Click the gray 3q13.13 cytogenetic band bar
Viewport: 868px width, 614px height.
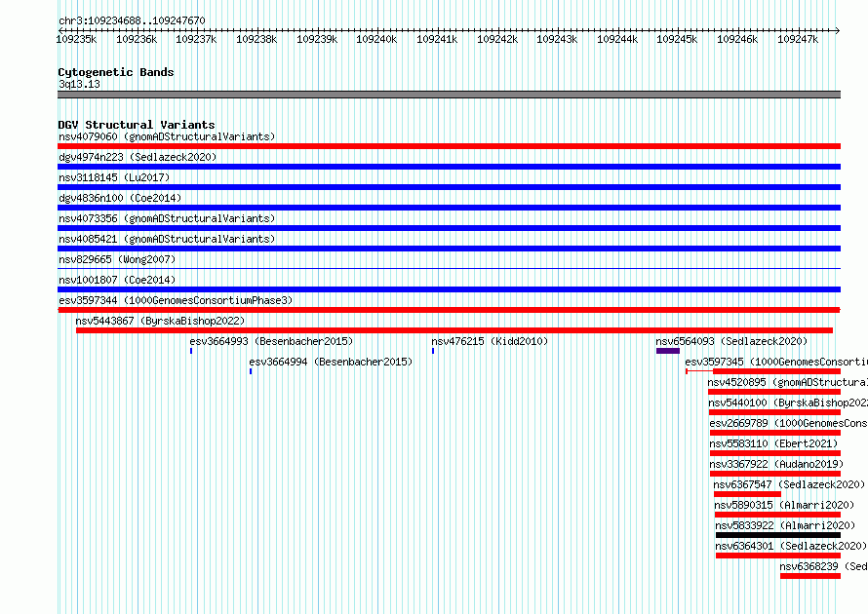point(449,95)
